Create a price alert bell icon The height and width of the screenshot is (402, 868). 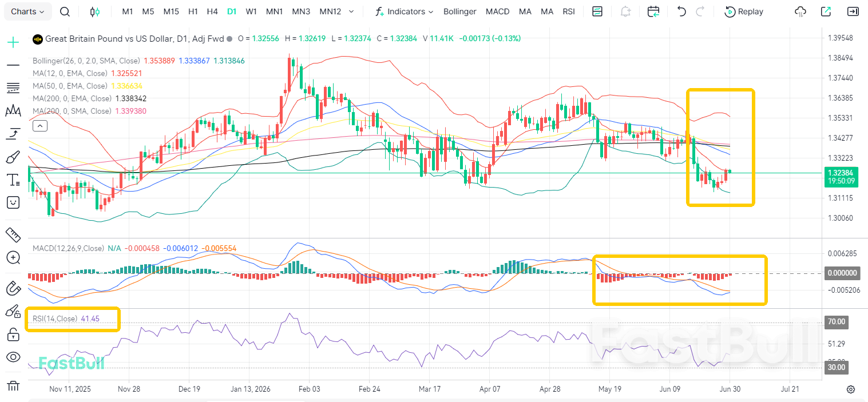625,11
